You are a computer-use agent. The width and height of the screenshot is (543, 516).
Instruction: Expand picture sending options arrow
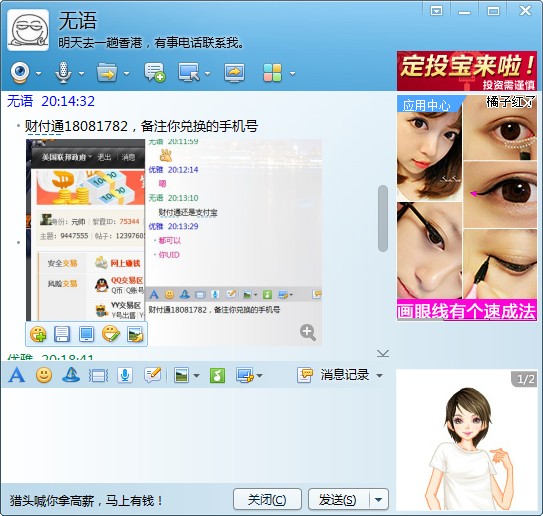(196, 375)
